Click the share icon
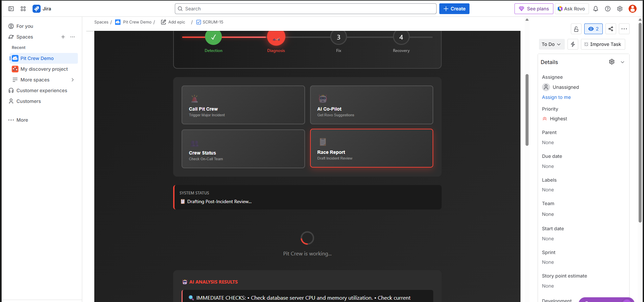Viewport: 644px width, 302px height. [611, 29]
